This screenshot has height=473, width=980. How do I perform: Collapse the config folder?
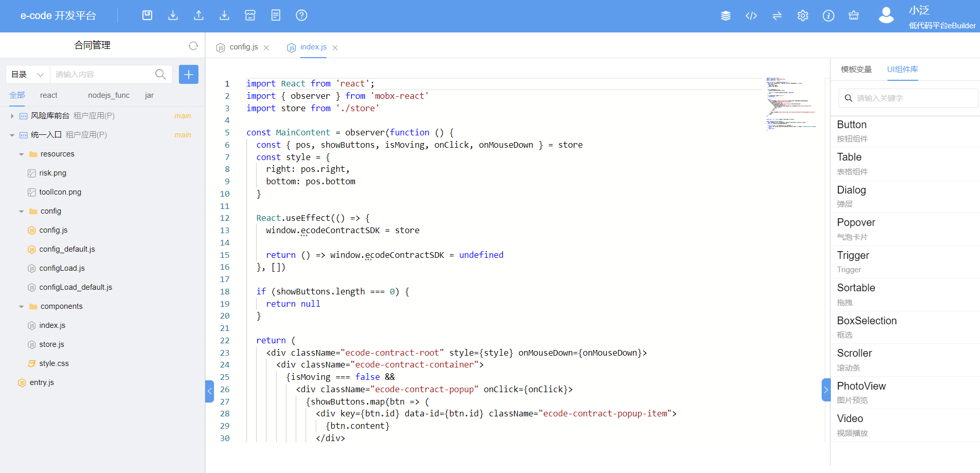click(x=22, y=211)
